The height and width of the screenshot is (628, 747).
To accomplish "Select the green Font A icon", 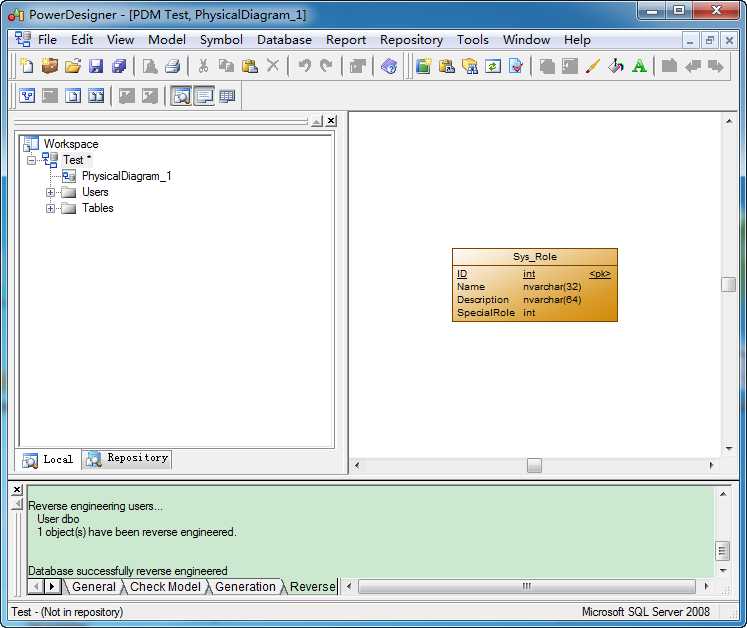I will [x=639, y=66].
